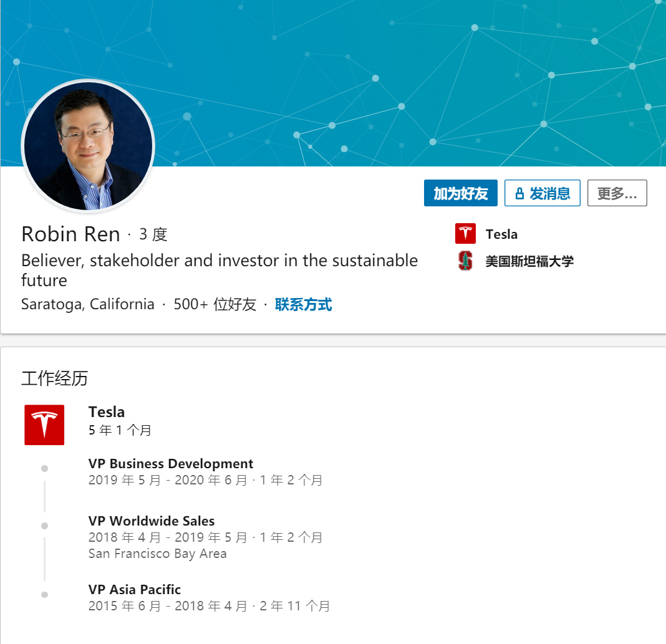Open the Tesla current company link

501,234
